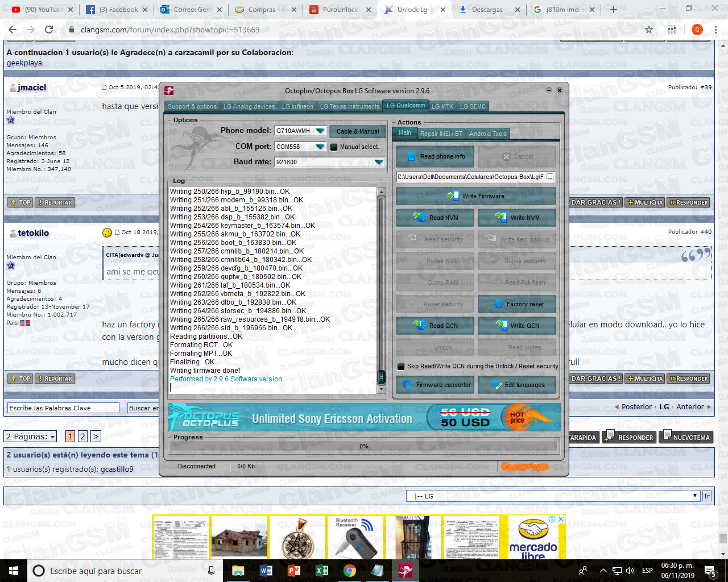Click REPORTAR under jmaciel's post
This screenshot has height=582, width=728.
pos(55,202)
